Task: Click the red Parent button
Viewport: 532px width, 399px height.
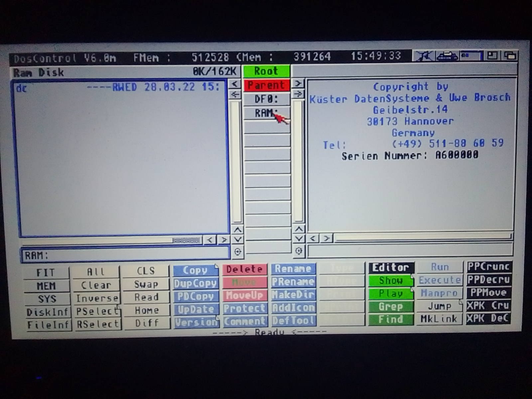Action: (267, 85)
